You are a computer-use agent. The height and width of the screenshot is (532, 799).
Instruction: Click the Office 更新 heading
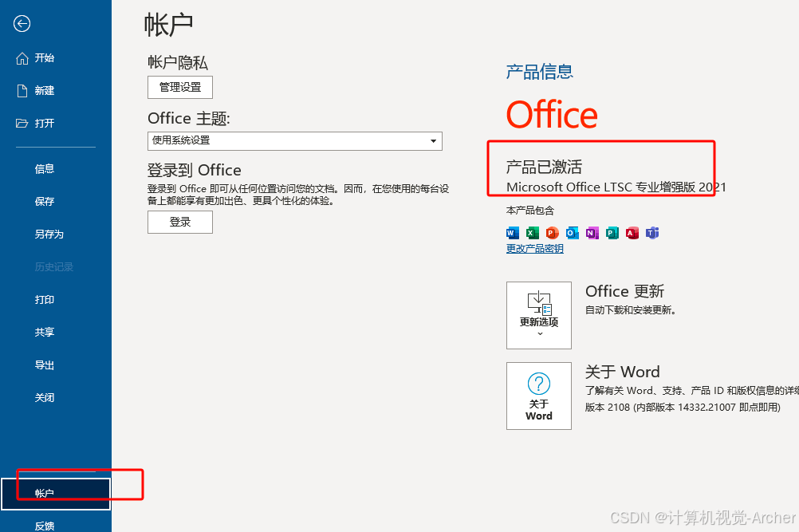pyautogui.click(x=624, y=291)
